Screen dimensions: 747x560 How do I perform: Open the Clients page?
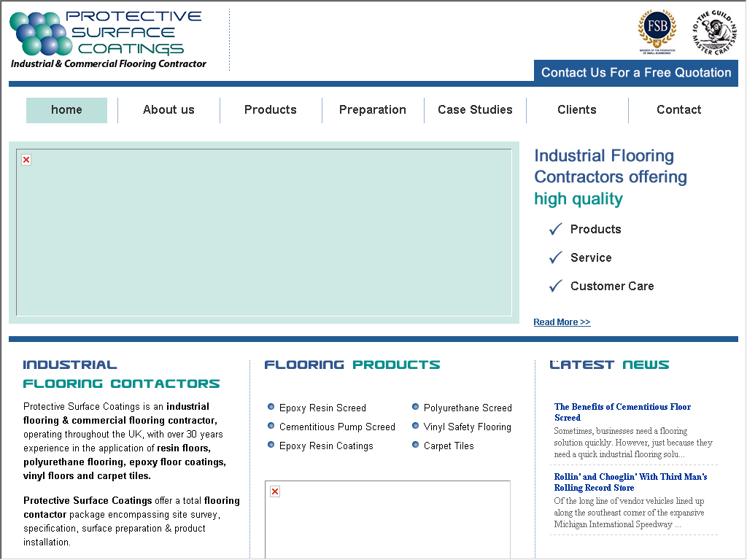(577, 110)
